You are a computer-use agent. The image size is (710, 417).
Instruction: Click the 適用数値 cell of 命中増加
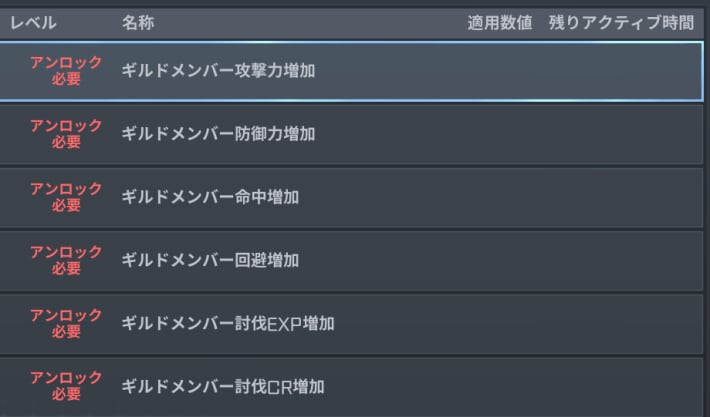coord(499,197)
